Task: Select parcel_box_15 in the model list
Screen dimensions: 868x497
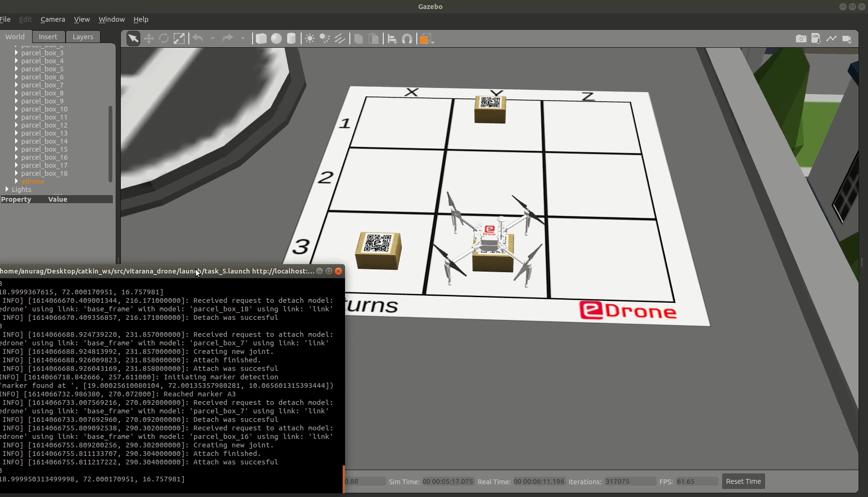Action: [44, 149]
